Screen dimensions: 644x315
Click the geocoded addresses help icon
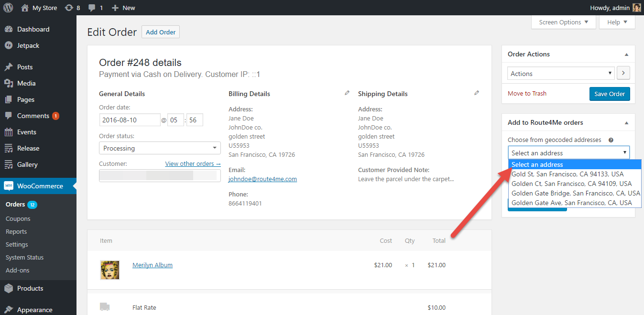click(611, 140)
